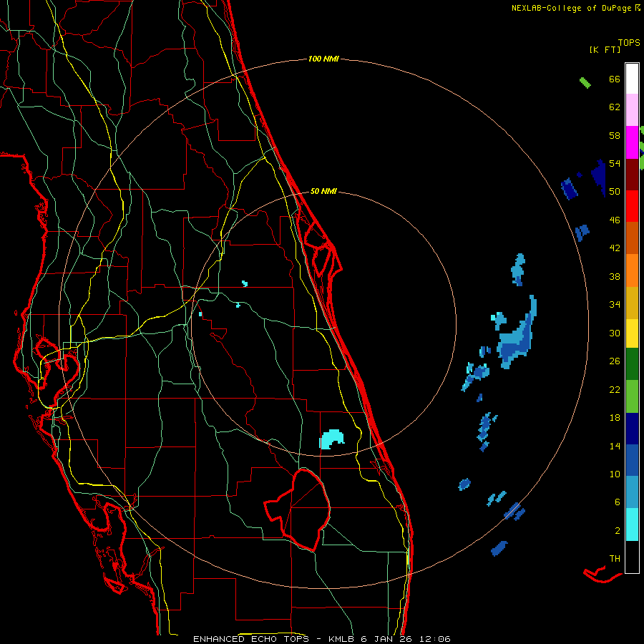Click the '58' legend value
Viewport: 644px width, 644px height.
[615, 135]
